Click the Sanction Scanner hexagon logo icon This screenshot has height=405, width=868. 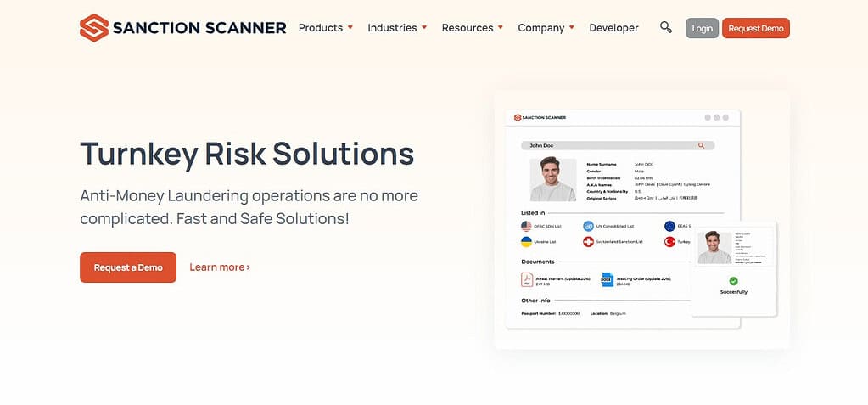94,28
